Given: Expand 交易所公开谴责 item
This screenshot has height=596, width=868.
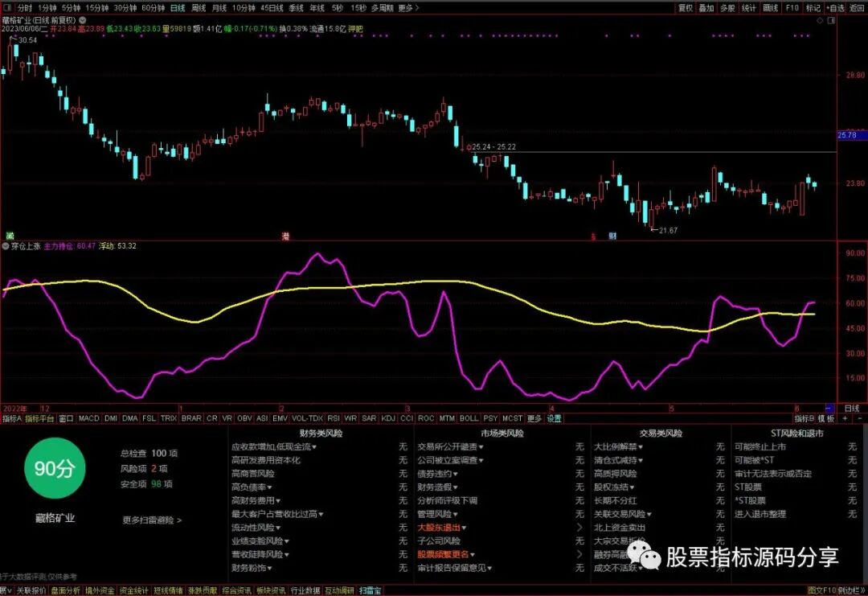Looking at the screenshot, I should click(x=451, y=446).
